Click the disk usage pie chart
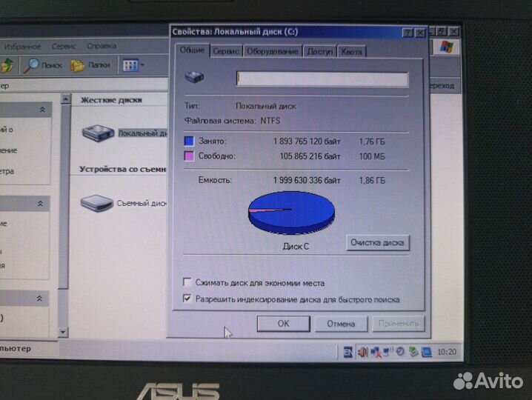This screenshot has height=400, width=532. [x=291, y=213]
